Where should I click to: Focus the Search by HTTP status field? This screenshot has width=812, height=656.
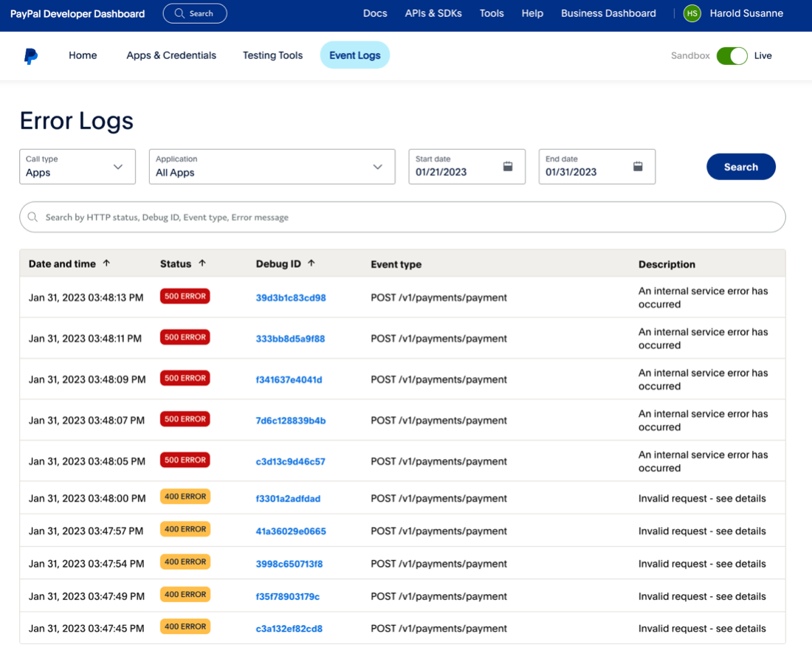tap(402, 217)
